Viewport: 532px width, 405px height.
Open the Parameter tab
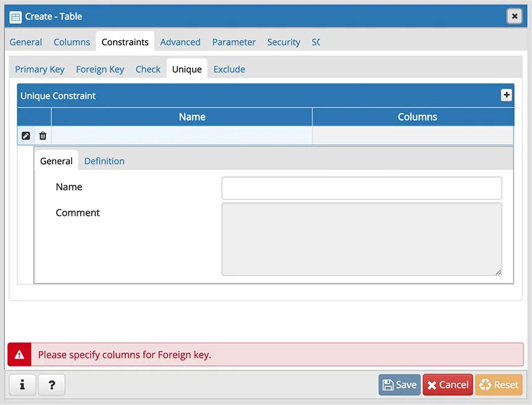point(234,42)
